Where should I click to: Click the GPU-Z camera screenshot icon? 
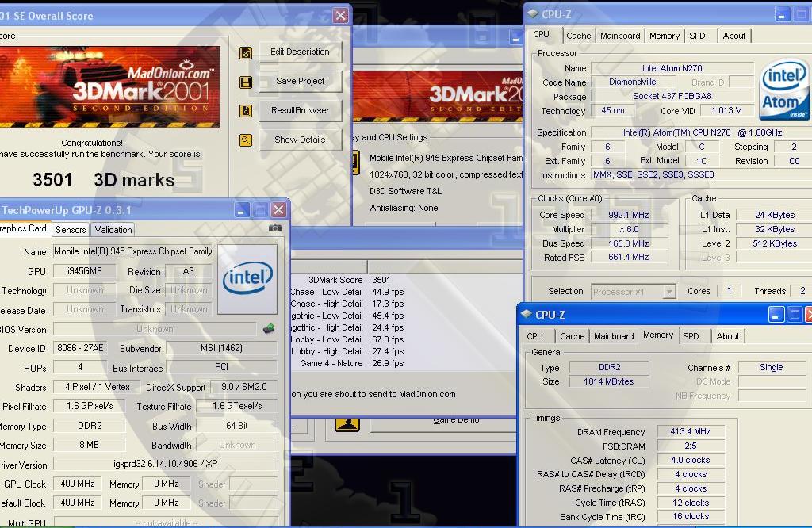tap(275, 228)
